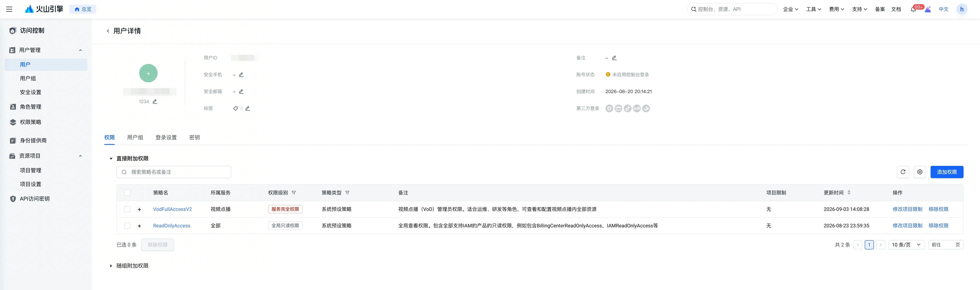
Task: Open the user profile avatar h
Action: (x=962, y=9)
